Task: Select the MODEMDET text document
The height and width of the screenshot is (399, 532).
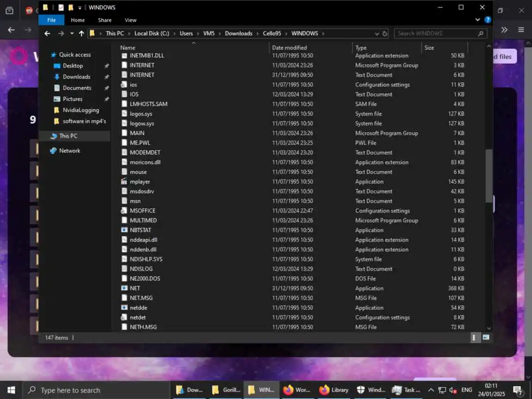Action: click(145, 153)
